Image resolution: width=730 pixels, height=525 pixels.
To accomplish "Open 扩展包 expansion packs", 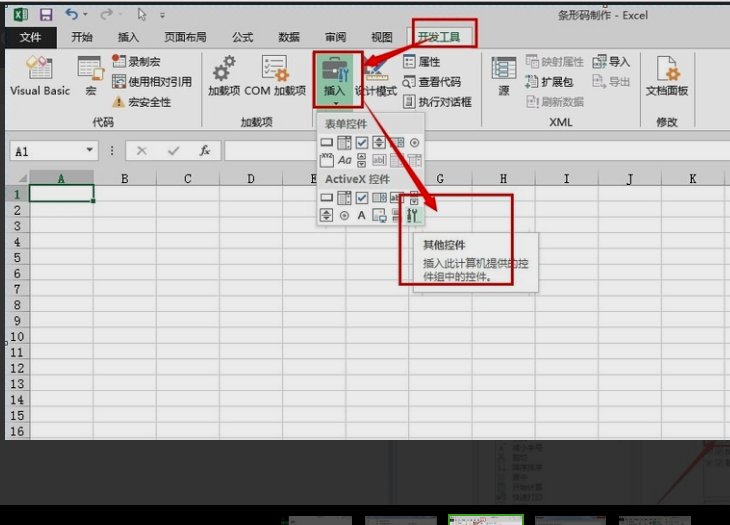I will point(549,82).
